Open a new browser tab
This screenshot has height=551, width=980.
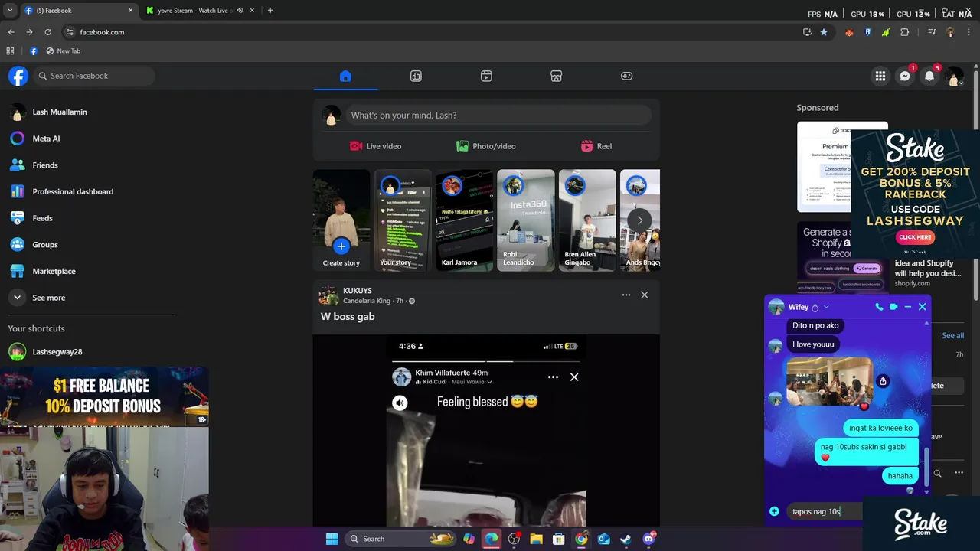pos(270,11)
